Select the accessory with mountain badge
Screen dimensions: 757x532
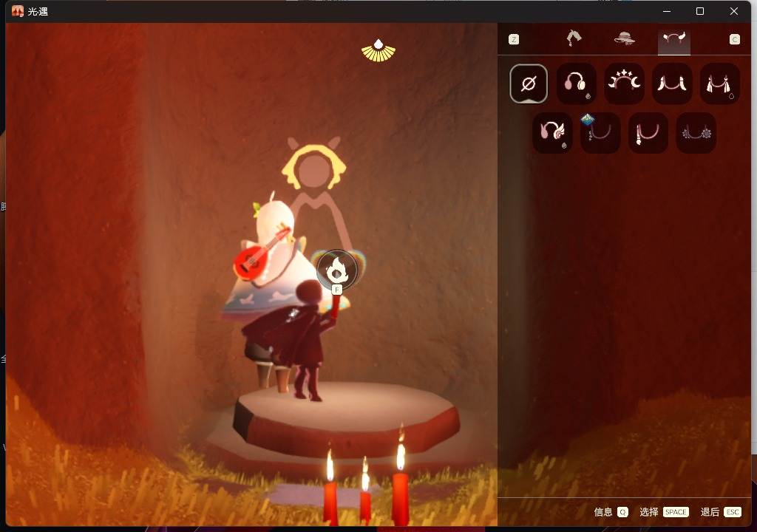coord(600,132)
